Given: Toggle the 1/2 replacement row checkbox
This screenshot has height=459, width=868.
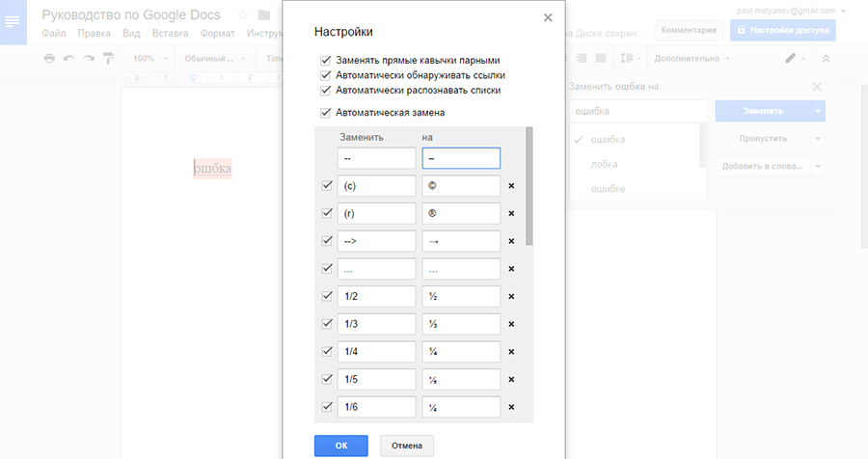Looking at the screenshot, I should (x=327, y=296).
